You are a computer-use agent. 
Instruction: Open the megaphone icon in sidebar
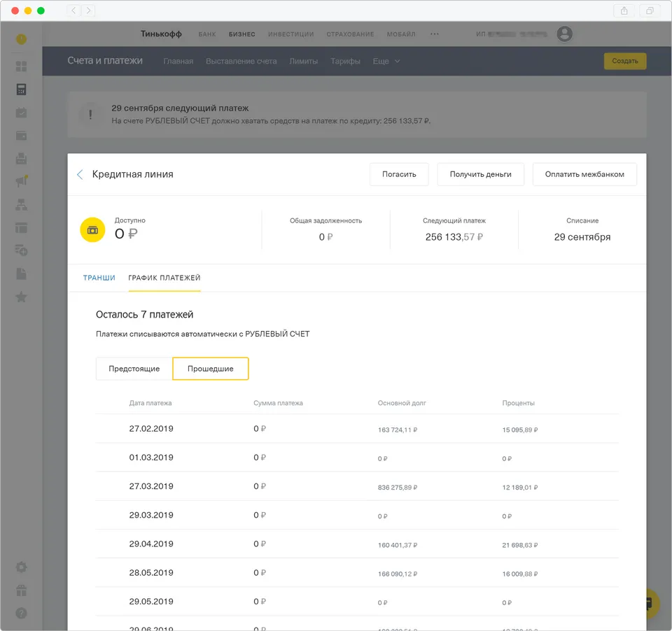pos(22,180)
